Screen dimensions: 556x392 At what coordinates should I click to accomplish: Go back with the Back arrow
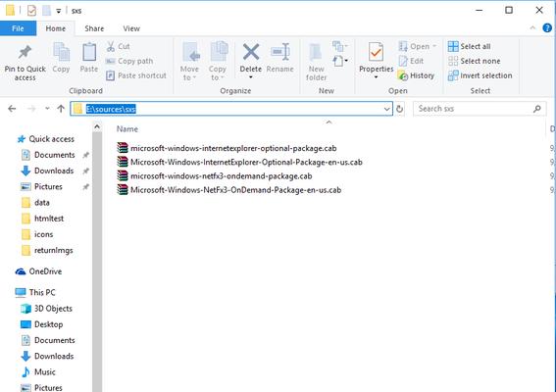click(12, 109)
